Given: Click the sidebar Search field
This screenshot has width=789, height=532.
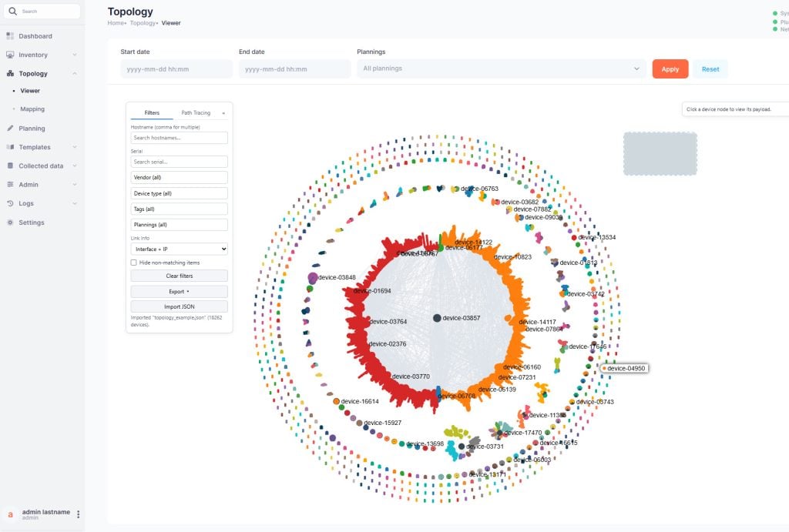Looking at the screenshot, I should (x=42, y=11).
